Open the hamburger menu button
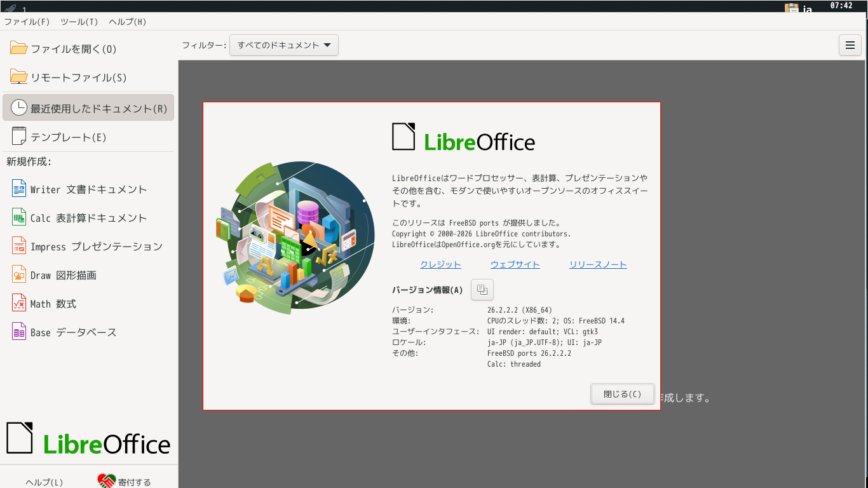This screenshot has width=868, height=488. pos(850,45)
